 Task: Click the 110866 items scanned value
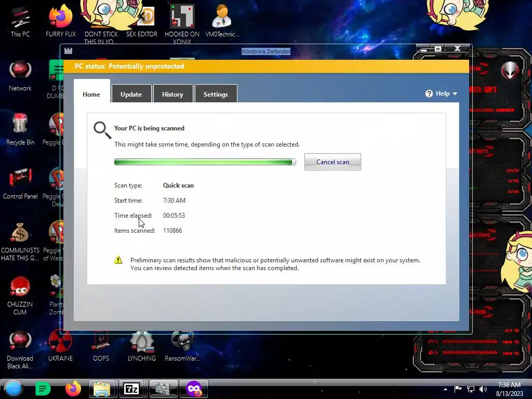pos(172,230)
